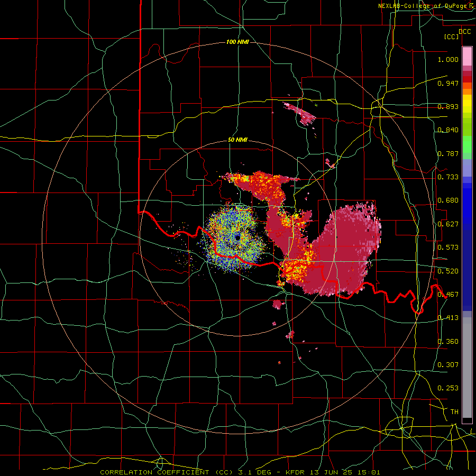The height and width of the screenshot is (476, 476).
Task: Click the "KFDR" radar site identifier
Action: (x=296, y=472)
